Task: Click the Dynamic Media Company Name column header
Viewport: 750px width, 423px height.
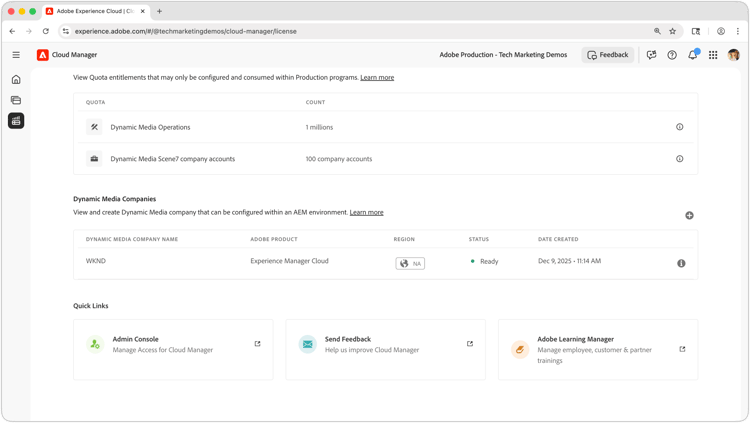Action: click(x=132, y=239)
